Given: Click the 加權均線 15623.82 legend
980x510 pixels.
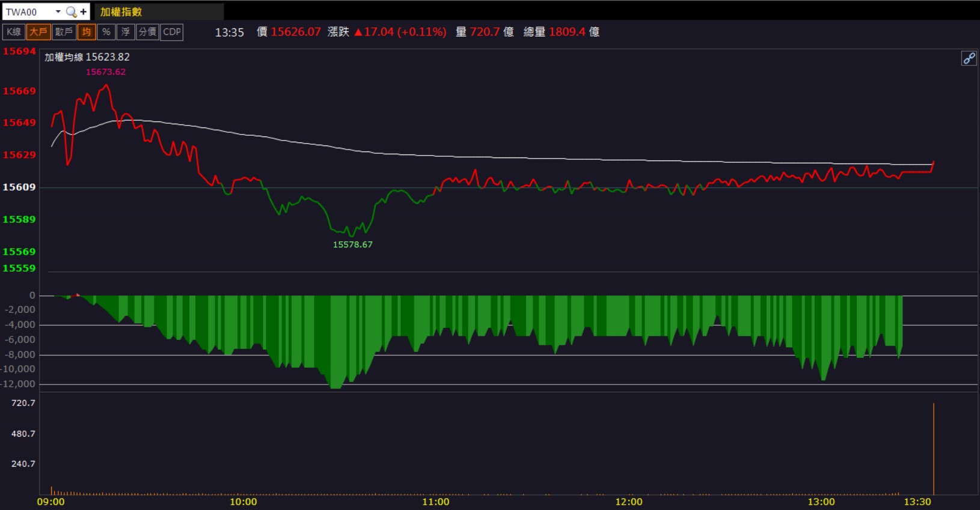Looking at the screenshot, I should coord(87,57).
